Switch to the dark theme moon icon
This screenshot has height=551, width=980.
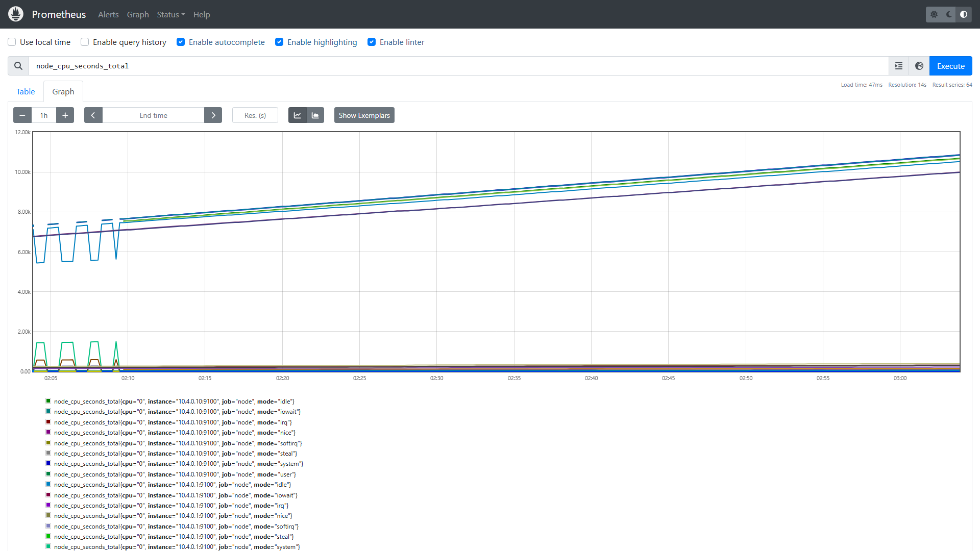(x=949, y=14)
